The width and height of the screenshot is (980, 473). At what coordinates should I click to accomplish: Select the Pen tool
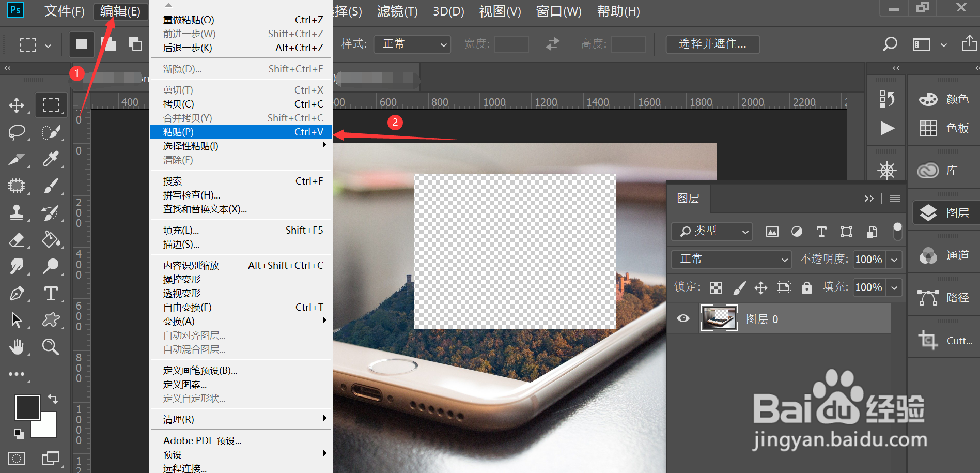coord(17,293)
